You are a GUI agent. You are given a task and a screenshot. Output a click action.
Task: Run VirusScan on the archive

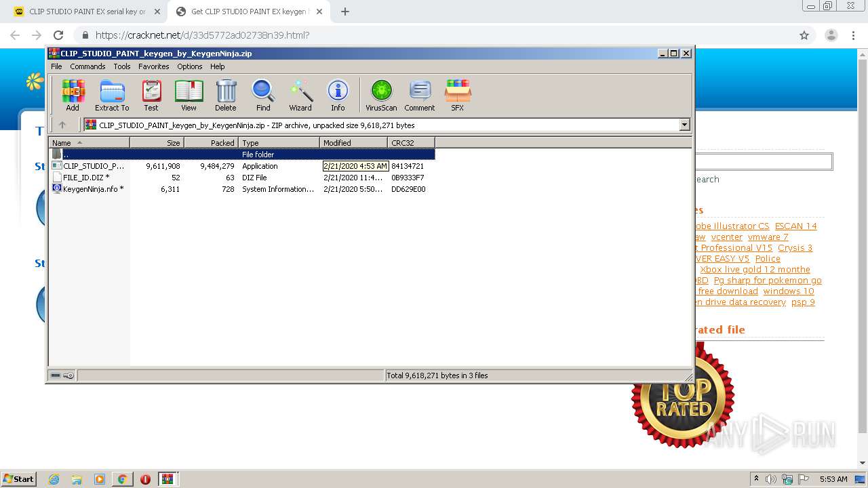point(381,95)
